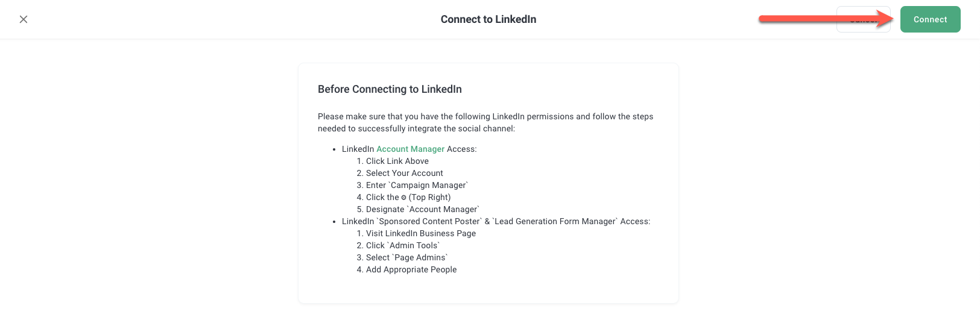Image resolution: width=980 pixels, height=326 pixels.
Task: Select the 'Click Link Above' step
Action: pos(397,161)
